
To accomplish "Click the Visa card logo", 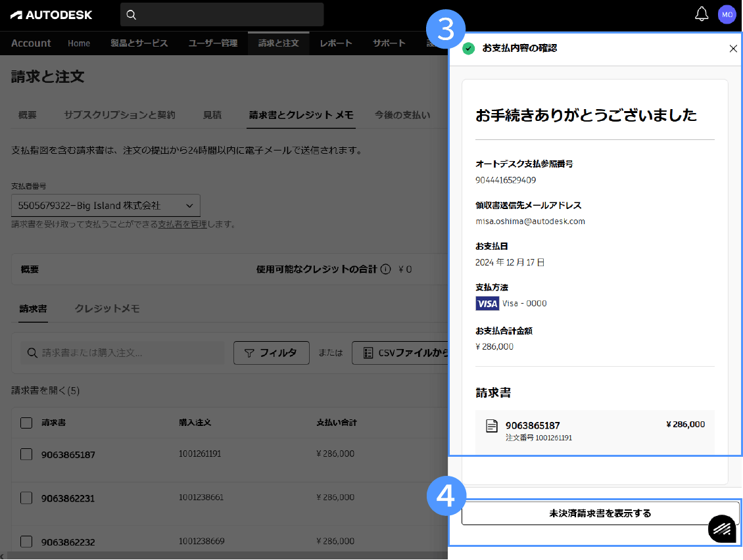I will tap(487, 304).
